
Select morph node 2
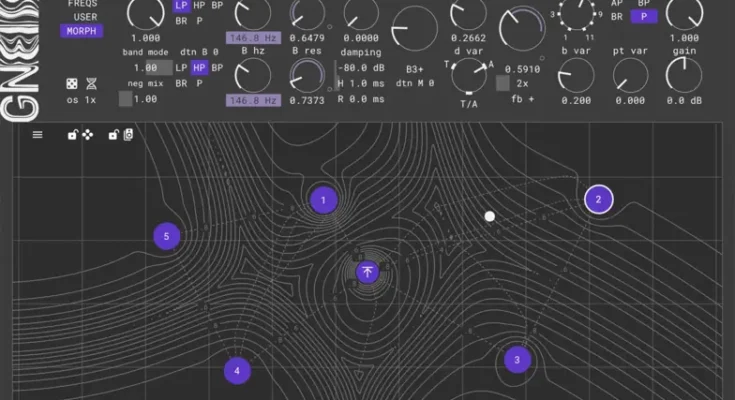[x=599, y=199]
